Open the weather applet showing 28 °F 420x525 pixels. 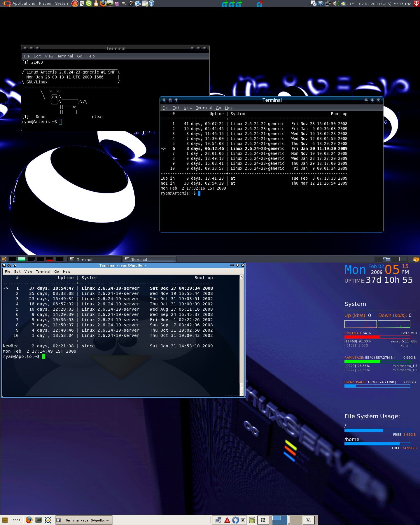[348, 4]
